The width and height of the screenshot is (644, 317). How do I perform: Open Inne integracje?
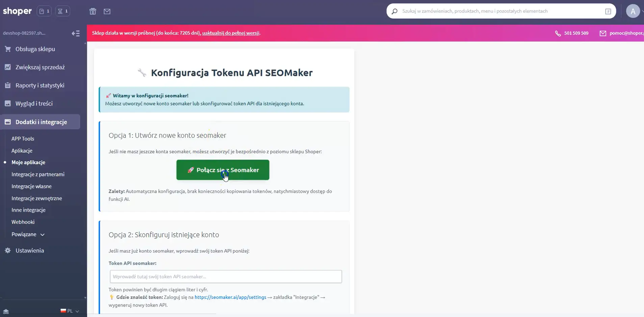28,210
